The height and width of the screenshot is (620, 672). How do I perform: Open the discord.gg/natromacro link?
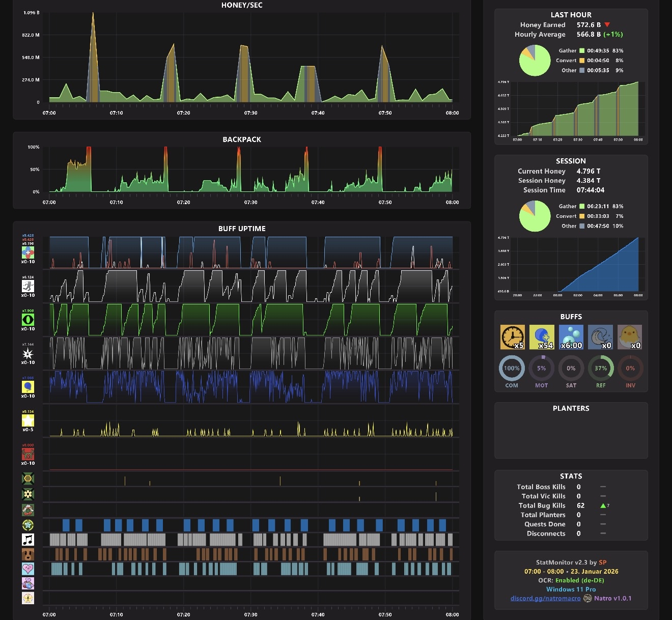(x=545, y=599)
